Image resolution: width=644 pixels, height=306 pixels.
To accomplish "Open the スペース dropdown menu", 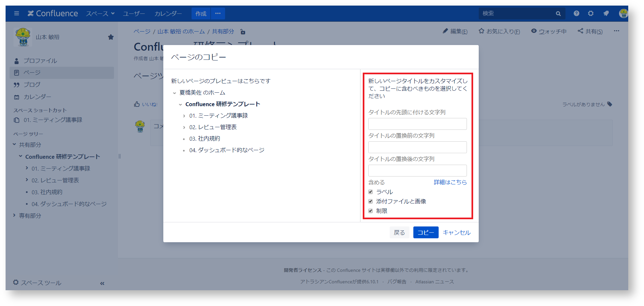I will (x=100, y=13).
